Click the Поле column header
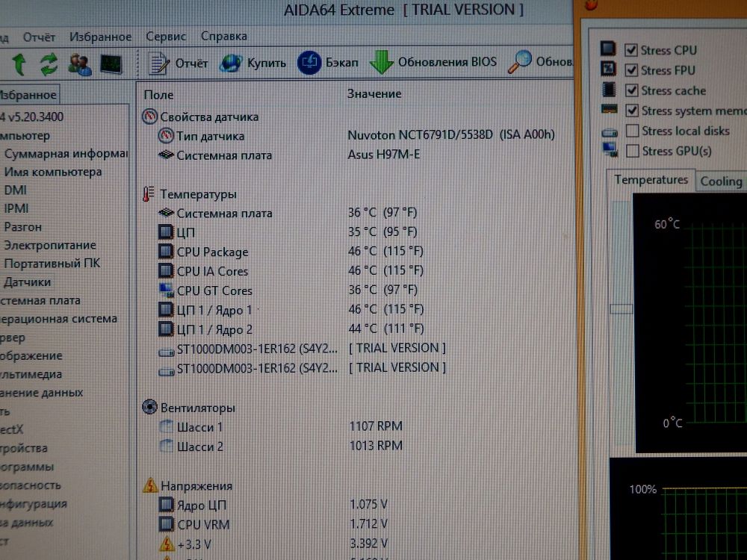747x560 pixels. (158, 95)
